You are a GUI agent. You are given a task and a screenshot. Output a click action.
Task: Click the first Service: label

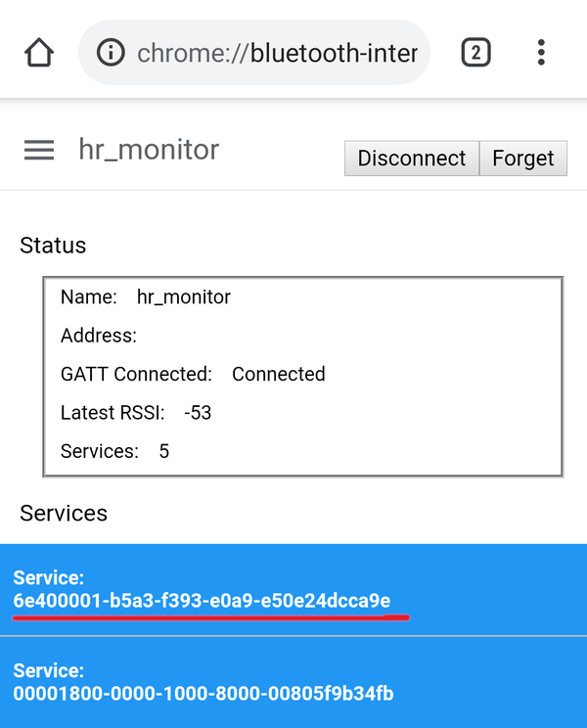[x=49, y=577]
